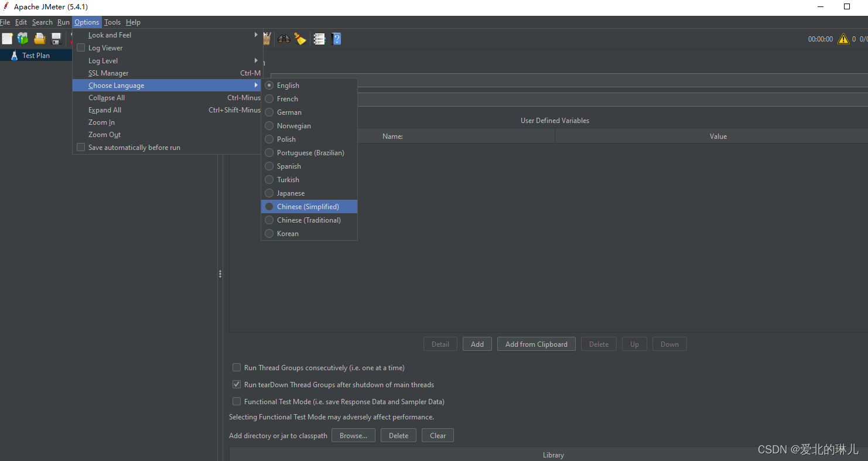Image resolution: width=868 pixels, height=461 pixels.
Task: Open the Choose Language submenu
Action: coord(168,85)
